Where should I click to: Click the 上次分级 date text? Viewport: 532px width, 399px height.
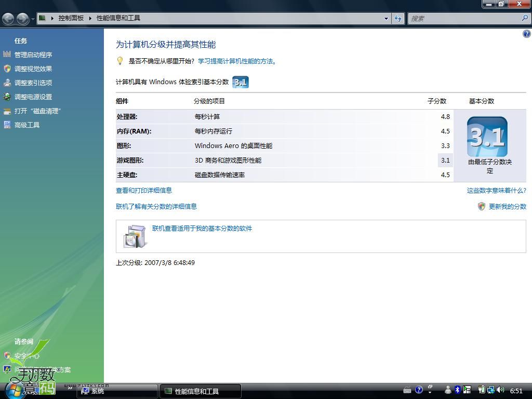click(x=155, y=263)
